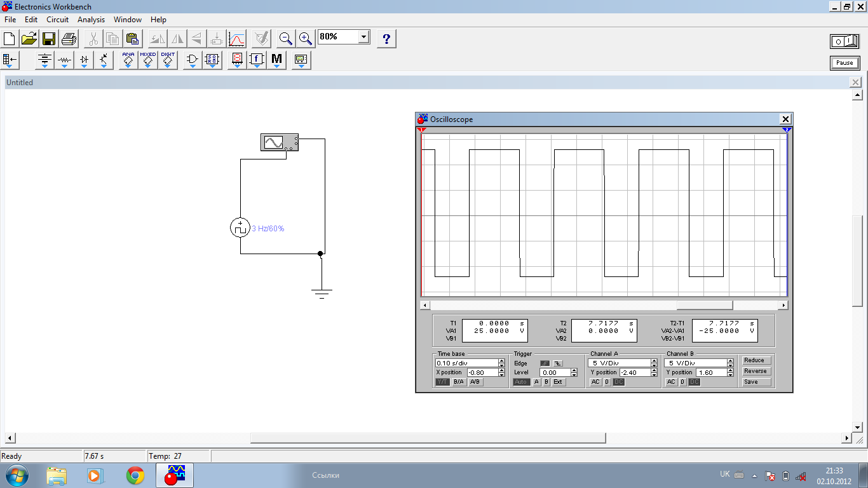Open Help with the question mark
Image resolution: width=868 pixels, height=488 pixels.
(x=386, y=39)
